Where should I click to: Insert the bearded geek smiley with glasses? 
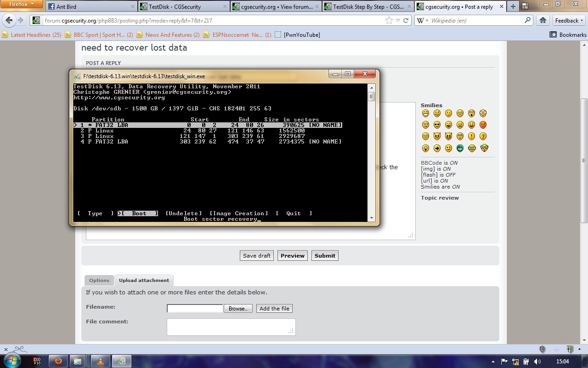click(484, 148)
